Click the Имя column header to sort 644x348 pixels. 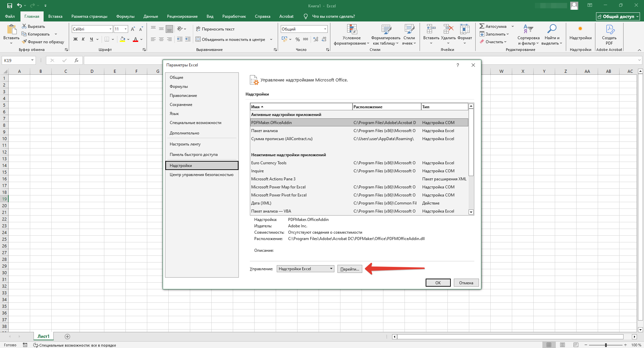pos(301,107)
